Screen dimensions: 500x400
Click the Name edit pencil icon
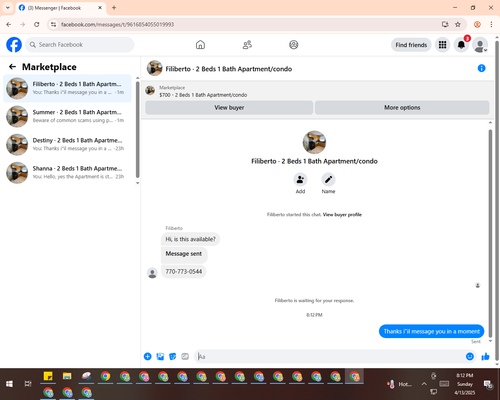(328, 179)
